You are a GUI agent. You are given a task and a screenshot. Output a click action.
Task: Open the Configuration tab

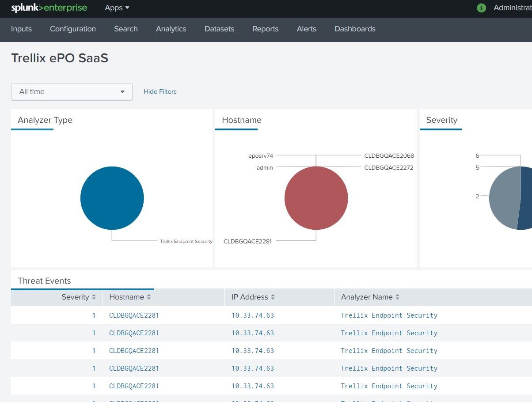(x=73, y=29)
